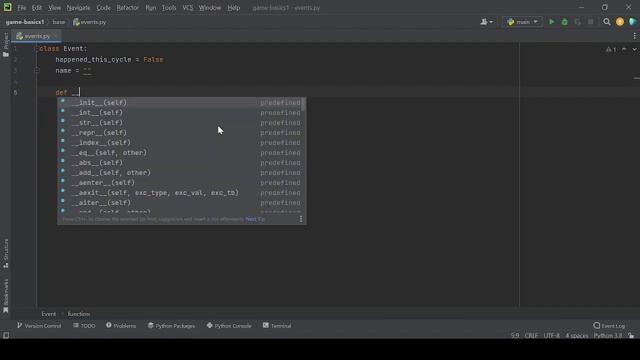Expand the main run configuration dropdown

click(522, 22)
